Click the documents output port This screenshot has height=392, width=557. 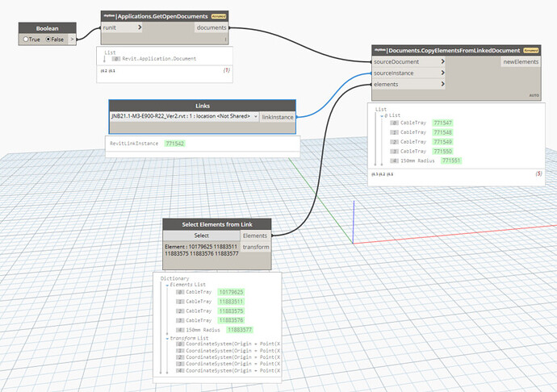click(x=211, y=27)
